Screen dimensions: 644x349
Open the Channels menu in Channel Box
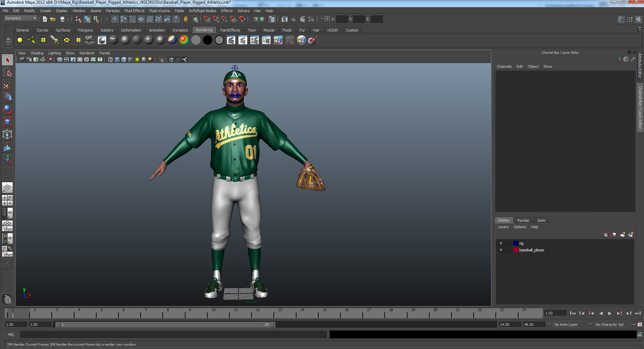pyautogui.click(x=504, y=66)
